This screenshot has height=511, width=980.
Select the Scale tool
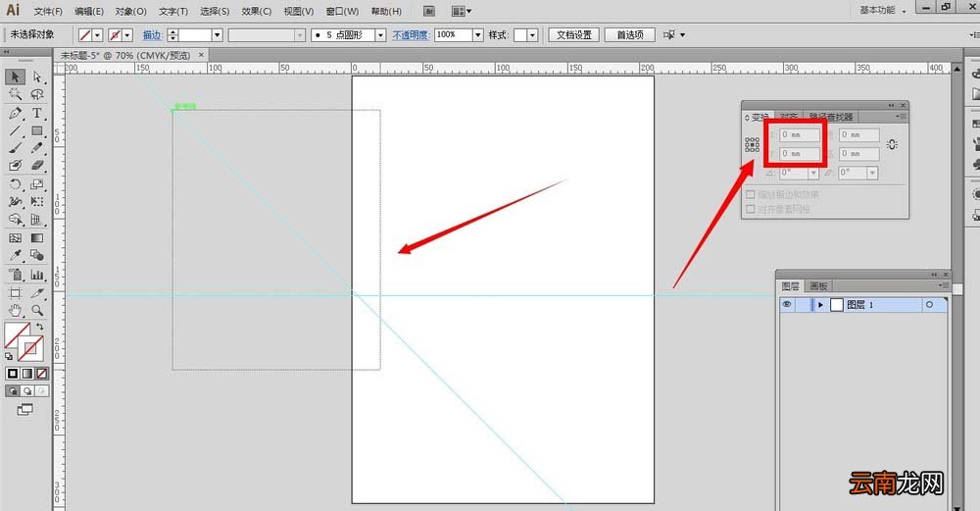point(37,184)
